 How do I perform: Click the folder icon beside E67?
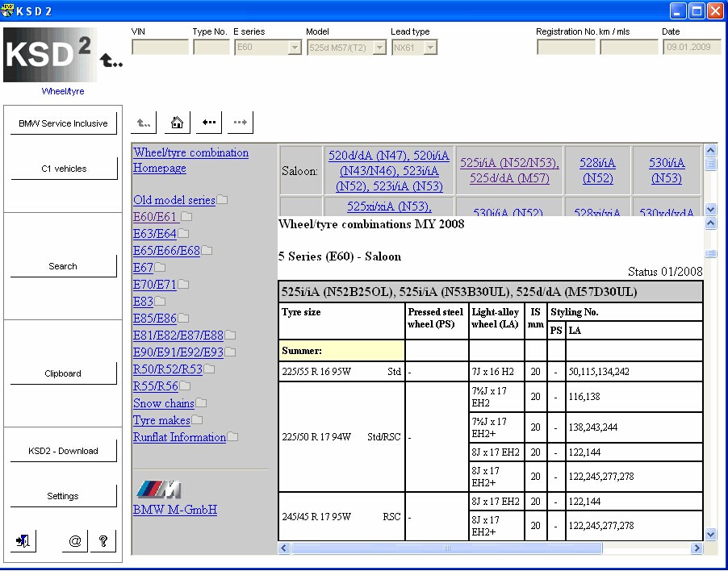(x=160, y=267)
